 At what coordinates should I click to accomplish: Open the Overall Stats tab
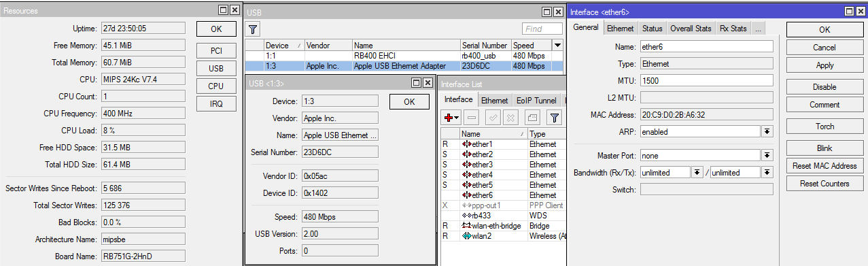691,29
